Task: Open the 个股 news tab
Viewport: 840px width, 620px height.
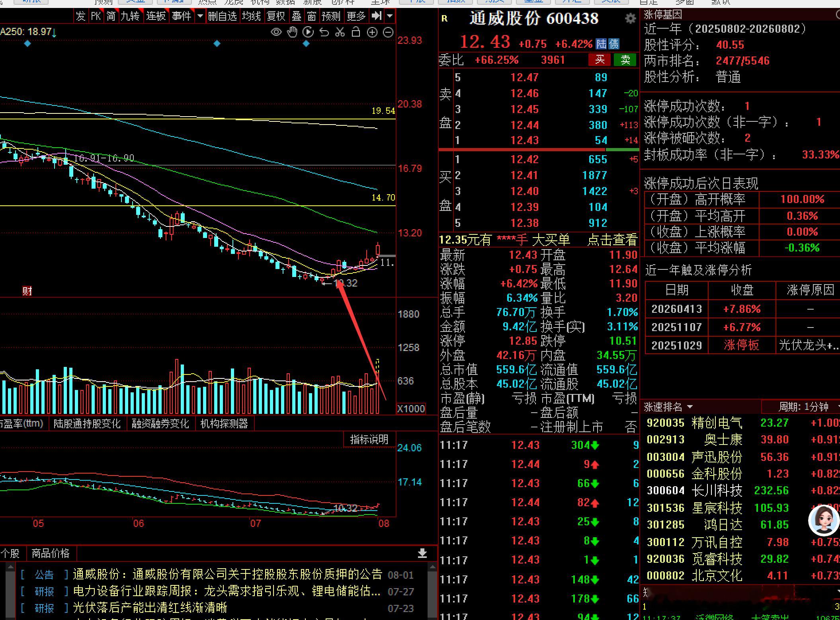Action: [x=11, y=553]
